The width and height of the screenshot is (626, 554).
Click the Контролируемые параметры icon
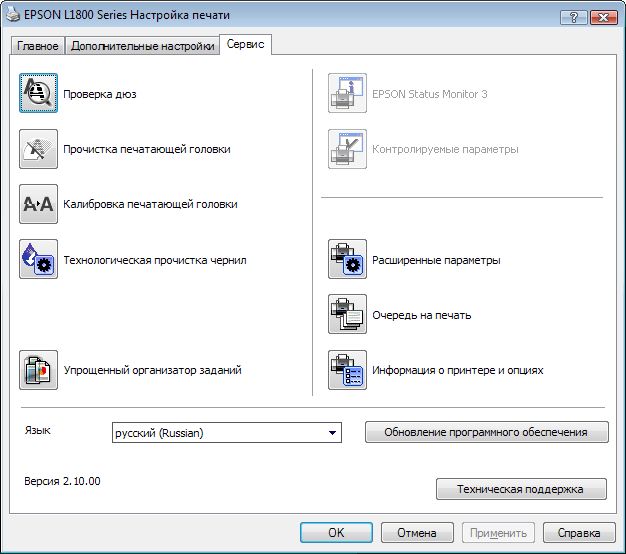tap(347, 149)
